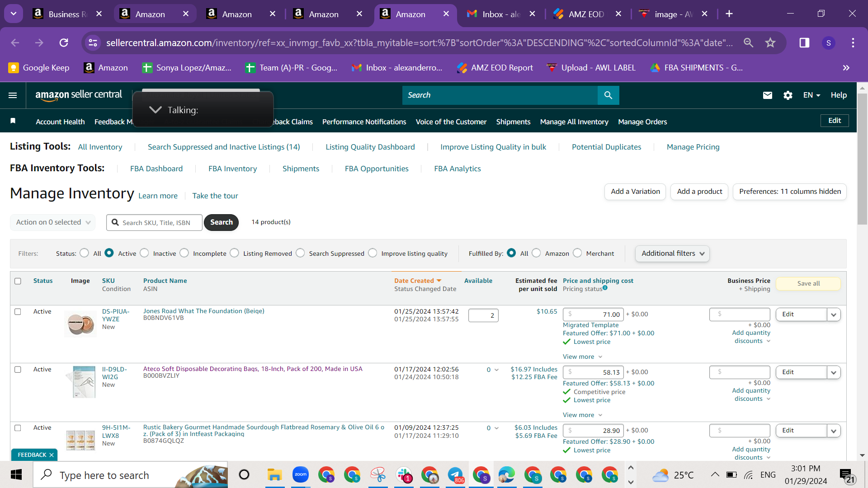Screen dimensions: 868x488
Task: Open the Snipping Tool taskbar icon
Action: coord(377,475)
